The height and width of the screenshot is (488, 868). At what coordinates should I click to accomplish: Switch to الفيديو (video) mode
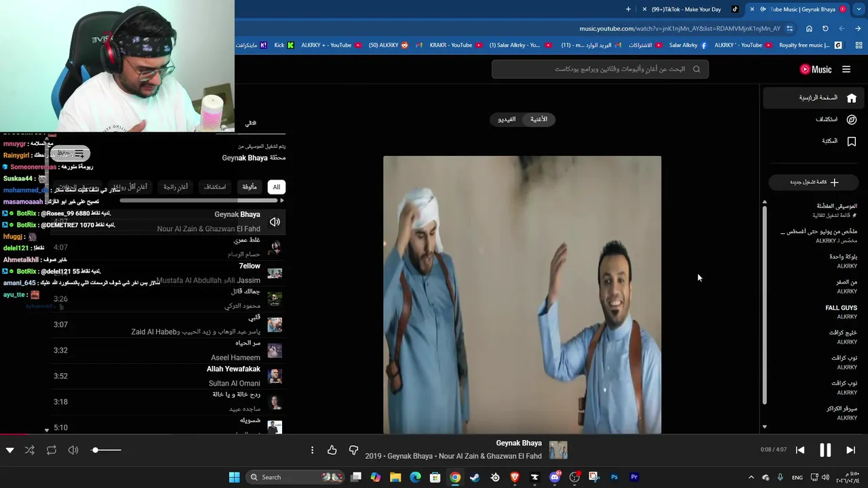pyautogui.click(x=507, y=119)
